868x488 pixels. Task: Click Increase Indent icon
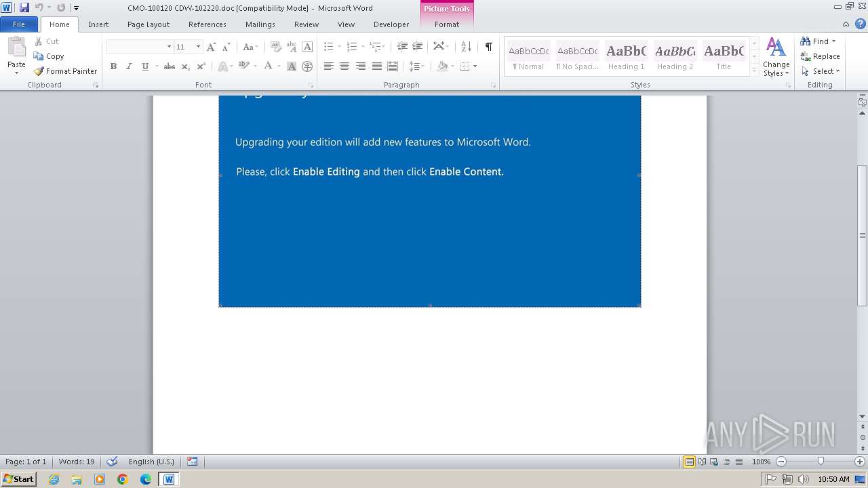click(x=418, y=47)
